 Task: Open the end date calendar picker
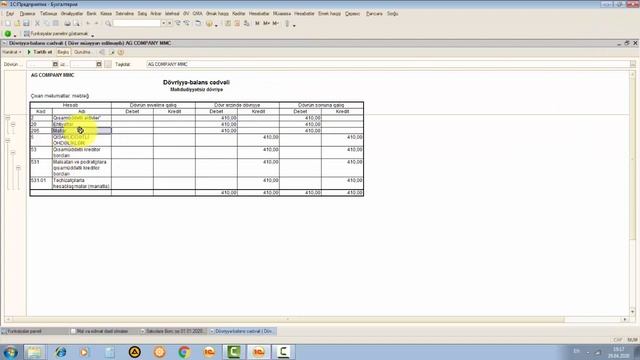coord(99,64)
